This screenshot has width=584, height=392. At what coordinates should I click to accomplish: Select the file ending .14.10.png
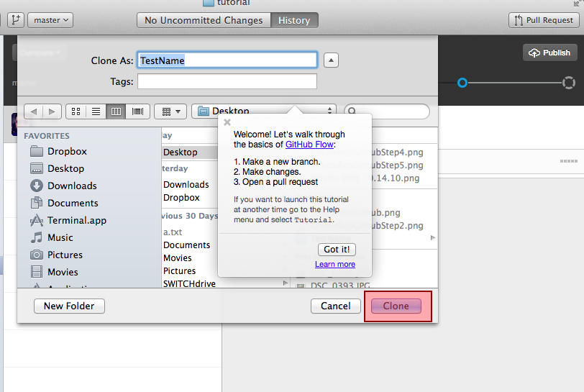tap(396, 178)
